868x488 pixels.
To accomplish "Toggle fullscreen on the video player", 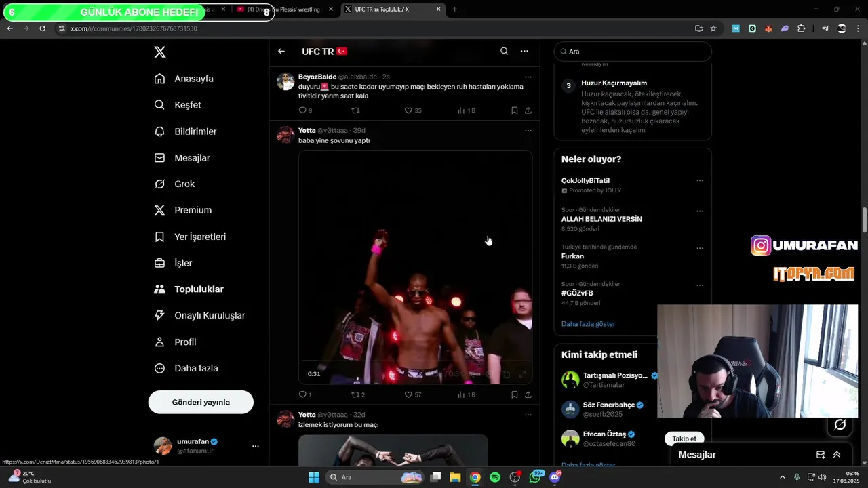I will [522, 374].
